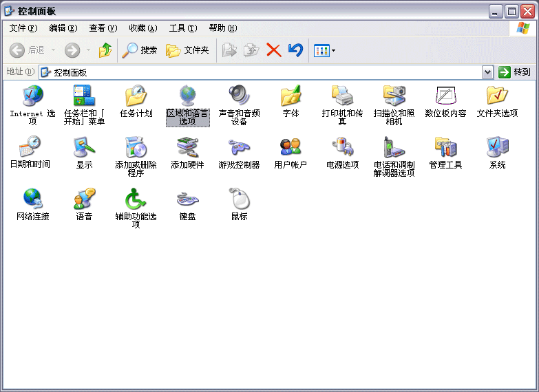Open the 日期和时间 icon

pyautogui.click(x=30, y=147)
